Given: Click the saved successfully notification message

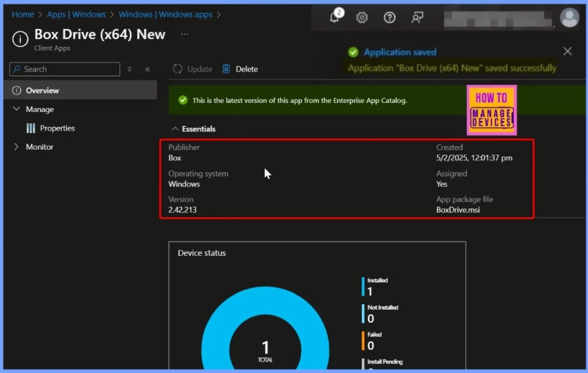Looking at the screenshot, I should pos(452,68).
